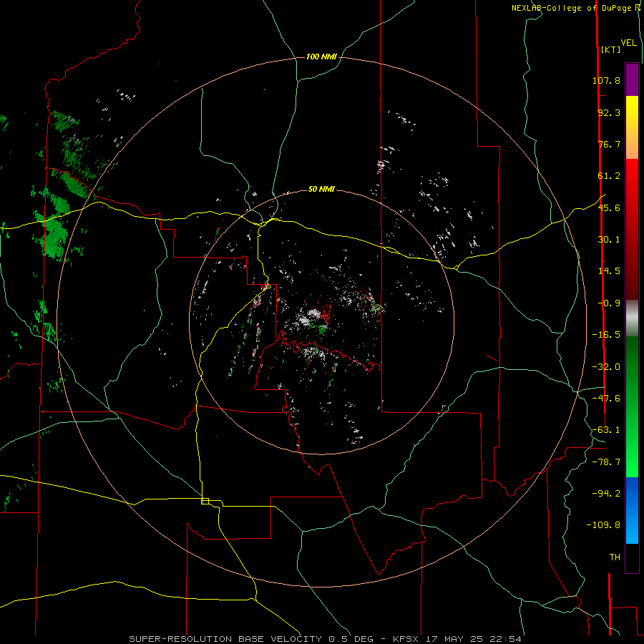Click the 100 NMI range ring label
Viewport: 644px width, 644px height.
(321, 57)
